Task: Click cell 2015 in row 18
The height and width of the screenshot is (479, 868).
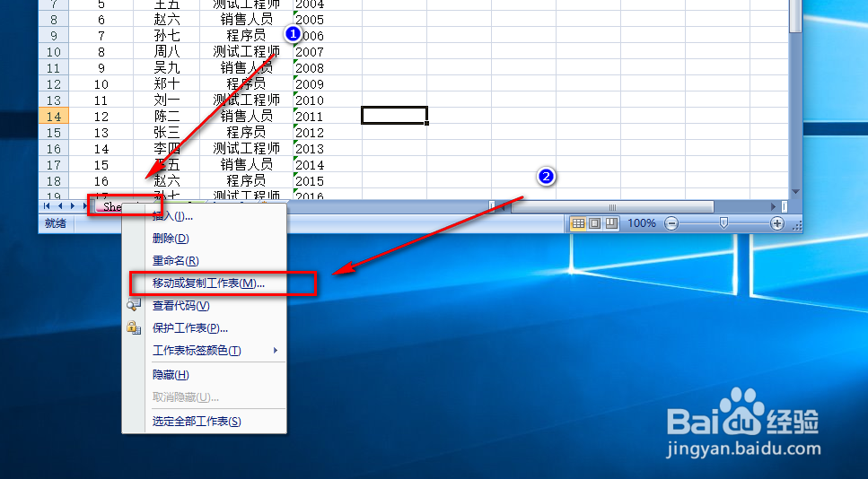Action: 327,181
